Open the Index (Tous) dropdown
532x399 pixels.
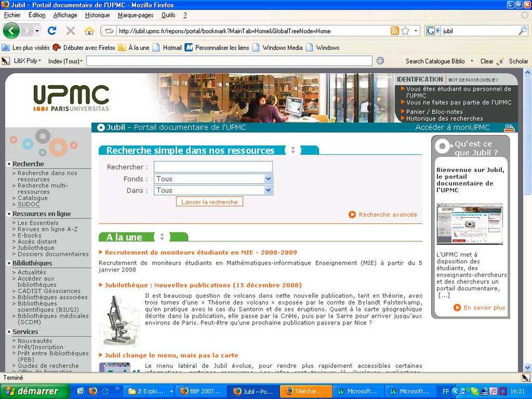click(x=65, y=61)
